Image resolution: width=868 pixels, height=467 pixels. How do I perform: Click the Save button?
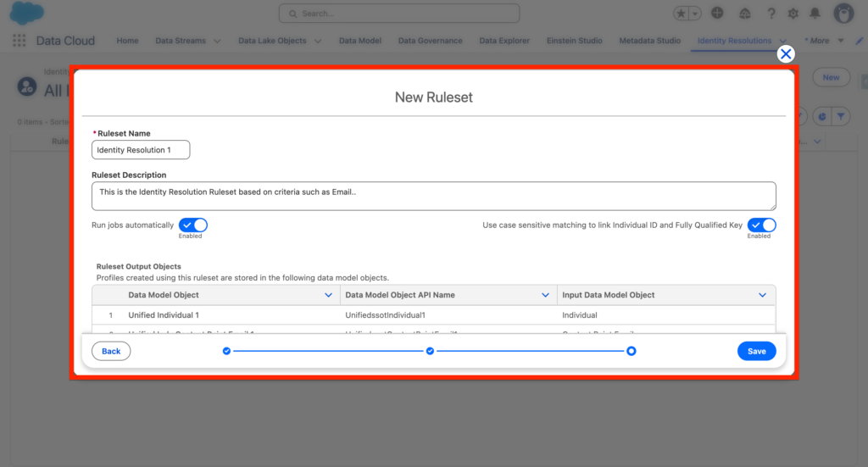coord(756,351)
